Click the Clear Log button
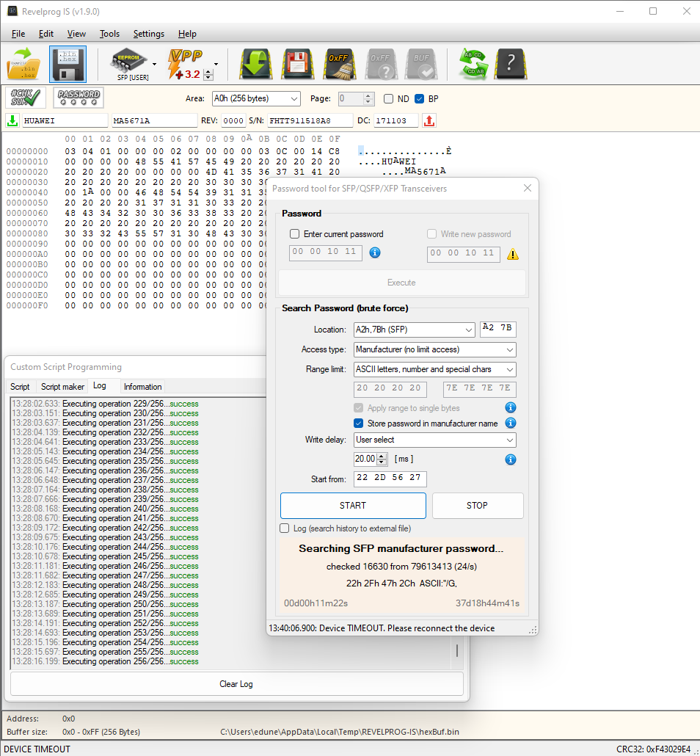700x756 pixels. (x=236, y=683)
